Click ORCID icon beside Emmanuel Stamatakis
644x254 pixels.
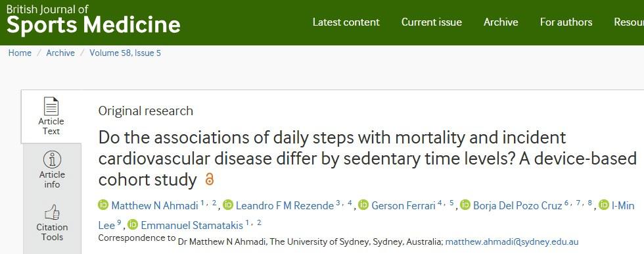click(133, 225)
